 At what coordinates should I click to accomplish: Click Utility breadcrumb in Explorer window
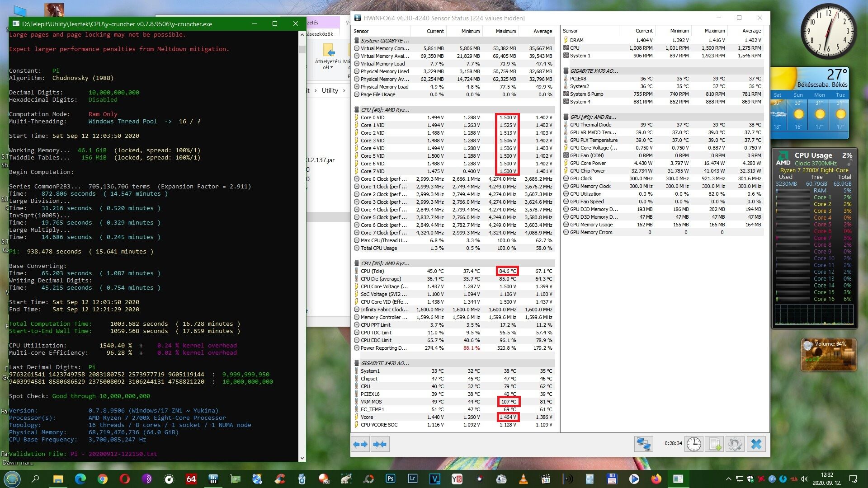pos(330,90)
